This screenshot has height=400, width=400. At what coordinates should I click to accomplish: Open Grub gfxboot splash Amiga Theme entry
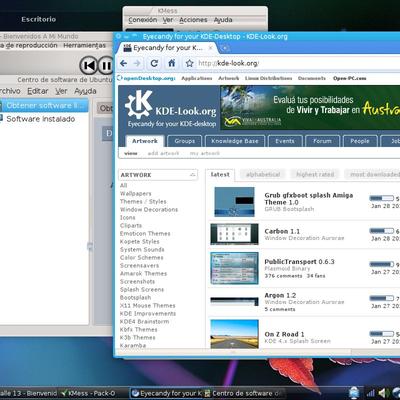(x=309, y=199)
